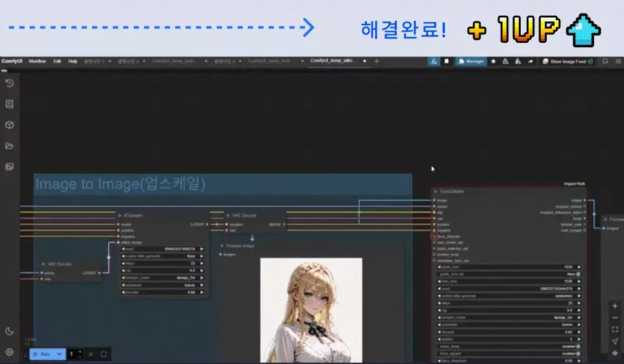624x364 pixels.
Task: Open the Run button dropdown chevron
Action: click(x=59, y=354)
